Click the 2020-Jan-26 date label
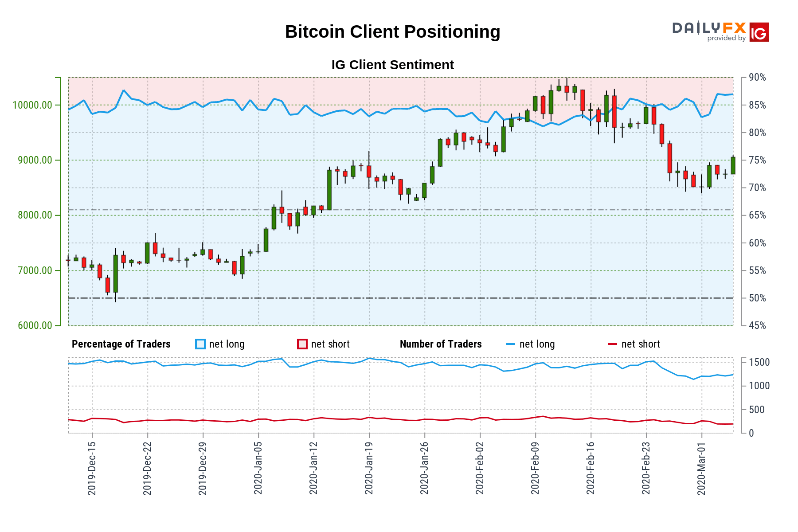Viewport: 798px width, 532px height. pos(424,468)
